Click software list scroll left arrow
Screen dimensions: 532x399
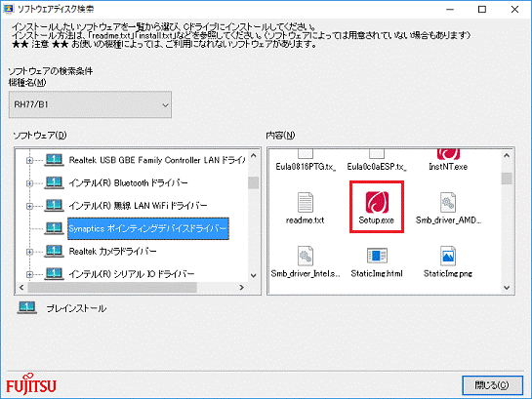21,288
